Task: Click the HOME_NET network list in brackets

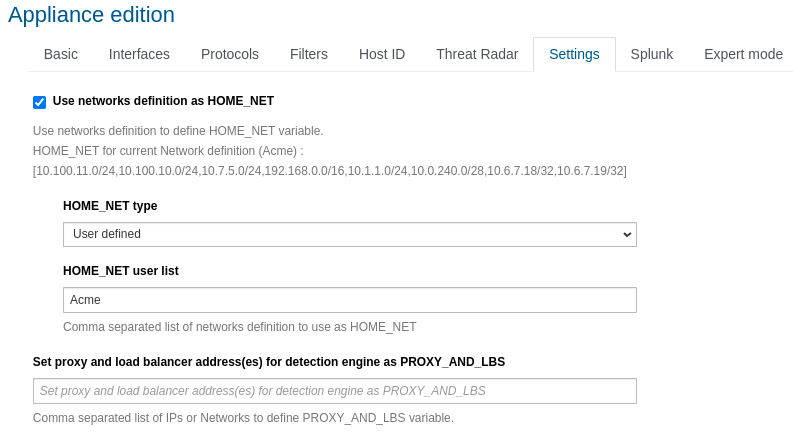Action: [x=330, y=171]
